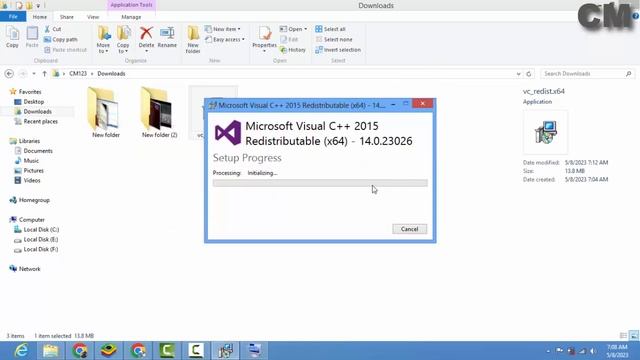Switch to the View tab
The width and height of the screenshot is (640, 360).
(93, 17)
